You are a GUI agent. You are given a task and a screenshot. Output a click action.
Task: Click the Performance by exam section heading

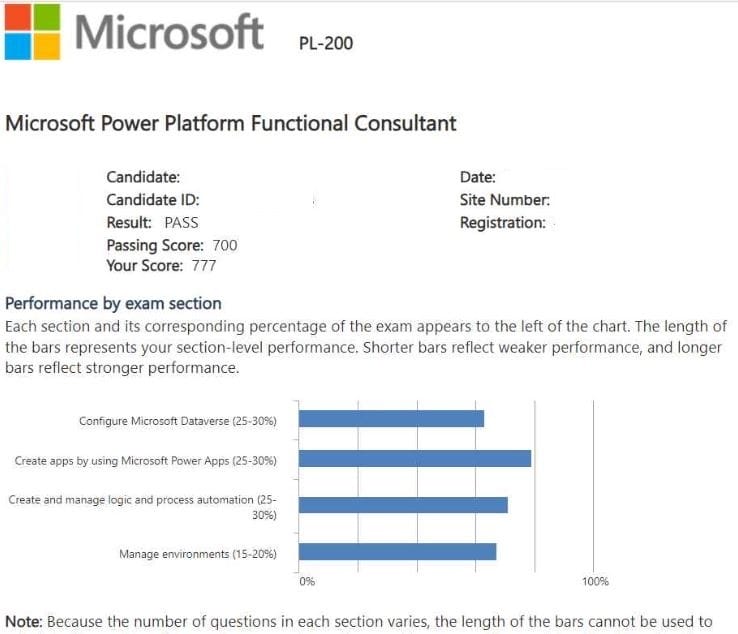[x=113, y=303]
